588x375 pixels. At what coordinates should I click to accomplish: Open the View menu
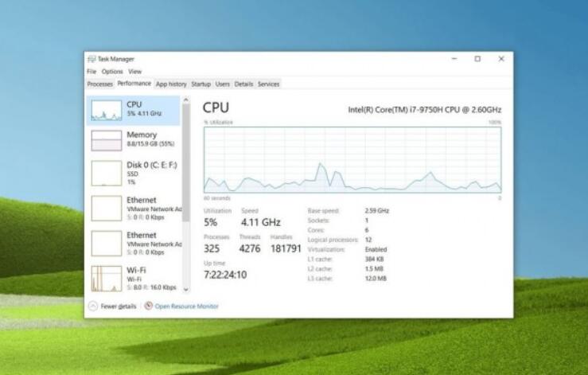coord(135,72)
